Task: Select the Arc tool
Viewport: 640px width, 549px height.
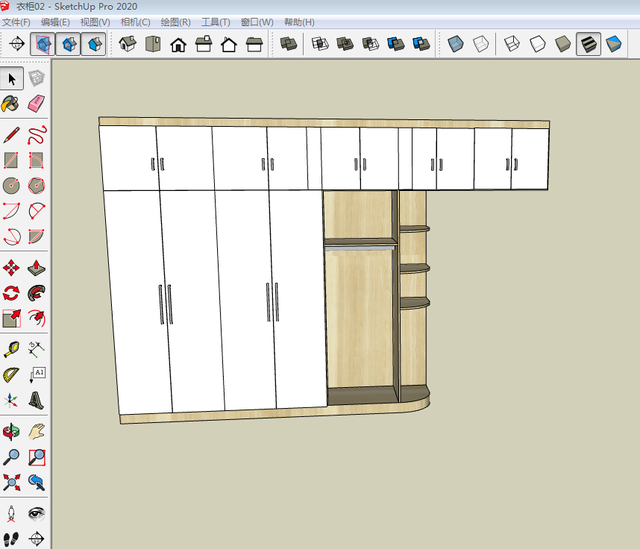Action: point(36,211)
